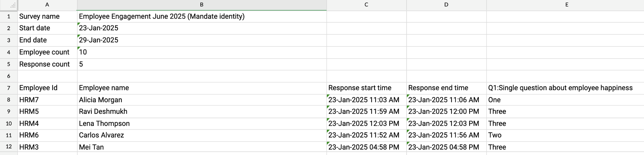Select column C header
Screen dimensions: 644x155
coord(366,5)
